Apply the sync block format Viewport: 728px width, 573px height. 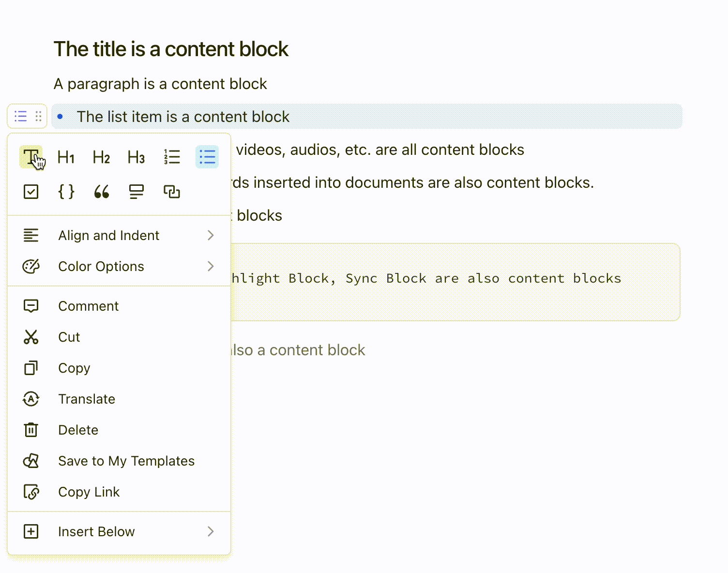(172, 191)
